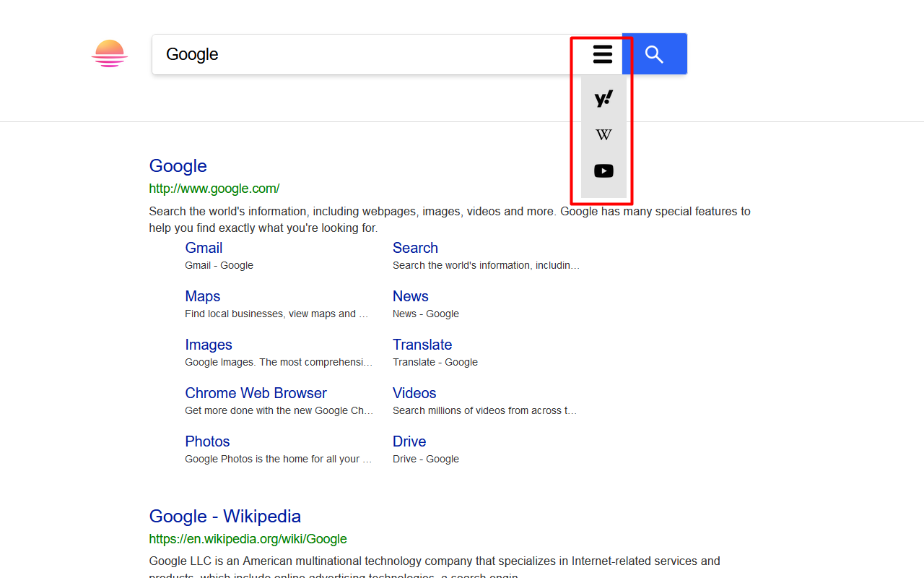Viewport: 924px width, 578px height.
Task: Click the green google.com URL
Action: (x=214, y=189)
